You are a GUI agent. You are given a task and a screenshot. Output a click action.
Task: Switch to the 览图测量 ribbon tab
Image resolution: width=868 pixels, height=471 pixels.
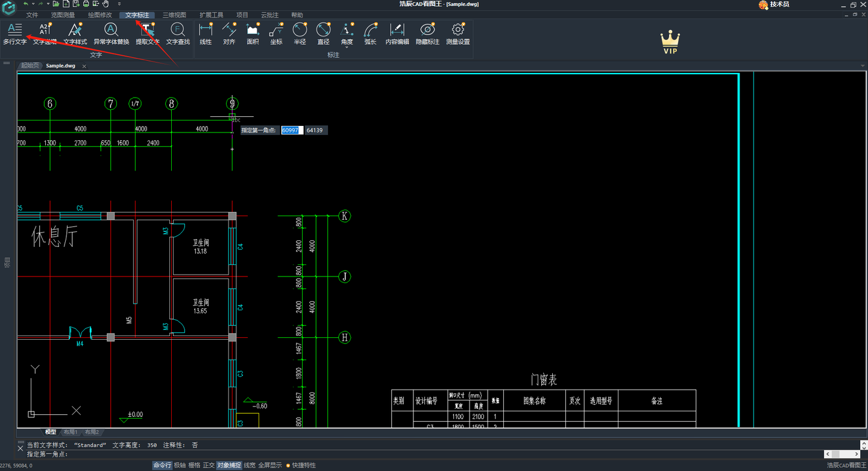[x=63, y=15]
